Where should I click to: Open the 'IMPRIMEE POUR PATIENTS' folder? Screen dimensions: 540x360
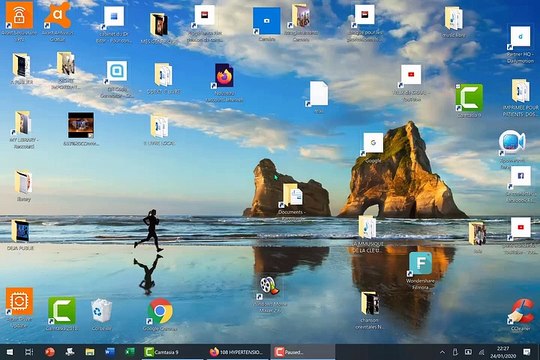(x=520, y=91)
